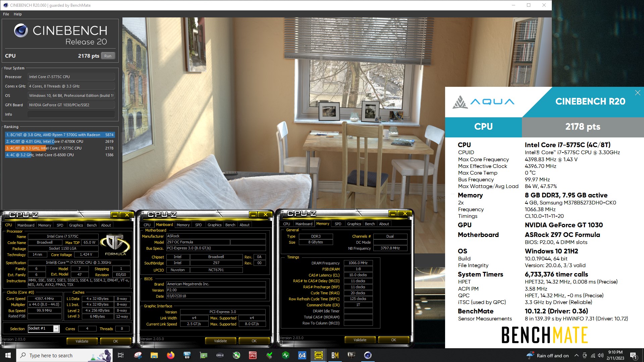Viewport: 644px width, 362px height.
Task: Show hidden system tray icons
Action: click(x=576, y=355)
